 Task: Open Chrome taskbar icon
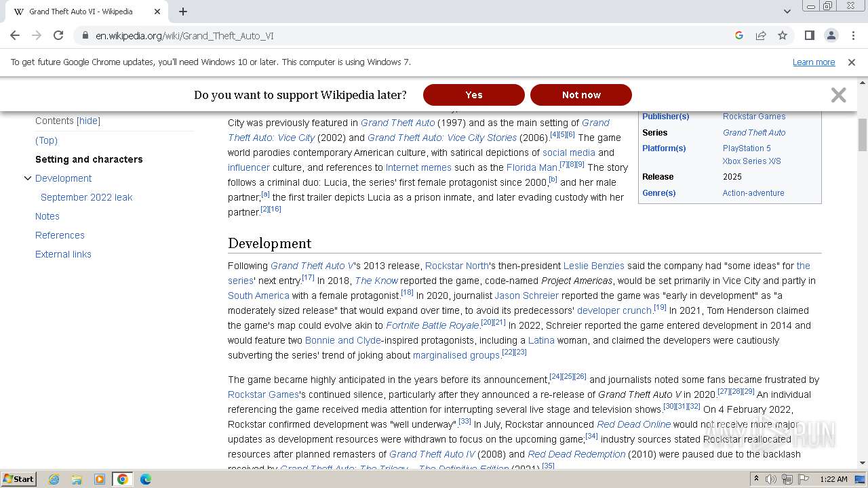tap(123, 479)
